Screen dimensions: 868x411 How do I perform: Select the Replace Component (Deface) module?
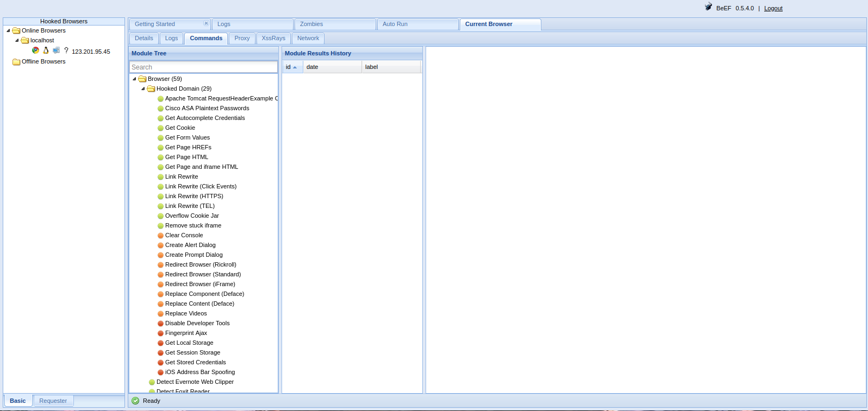[205, 294]
